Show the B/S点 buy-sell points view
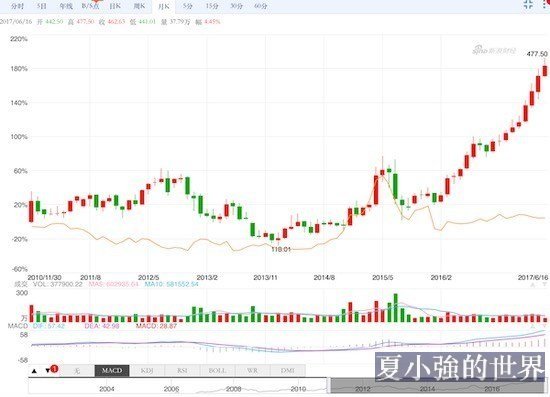 [90, 6]
